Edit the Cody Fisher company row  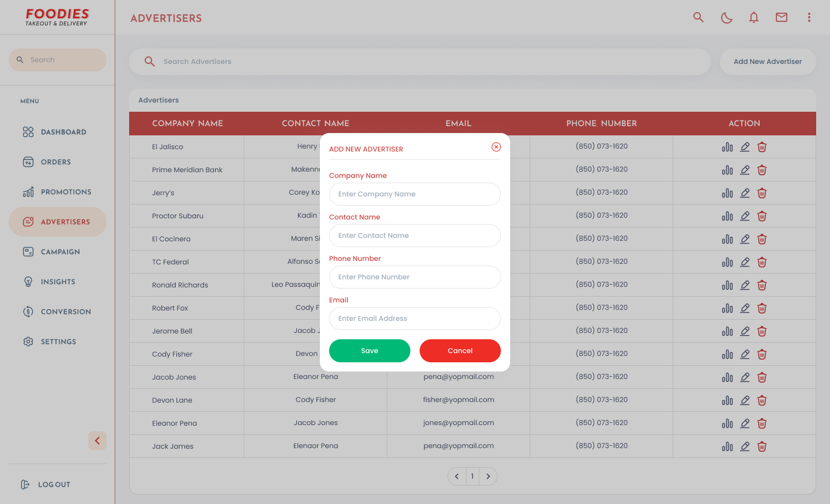coord(745,354)
